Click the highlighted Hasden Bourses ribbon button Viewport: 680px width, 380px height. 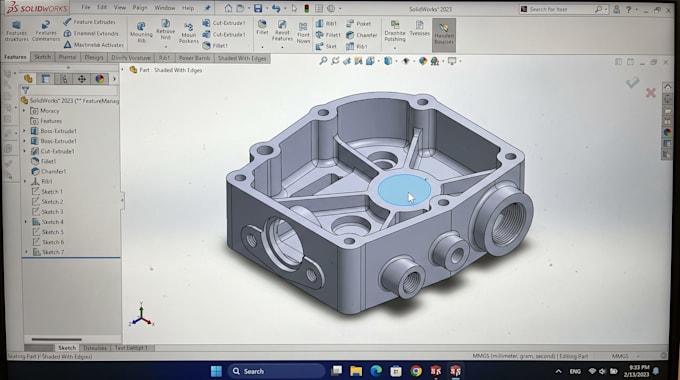coord(444,35)
